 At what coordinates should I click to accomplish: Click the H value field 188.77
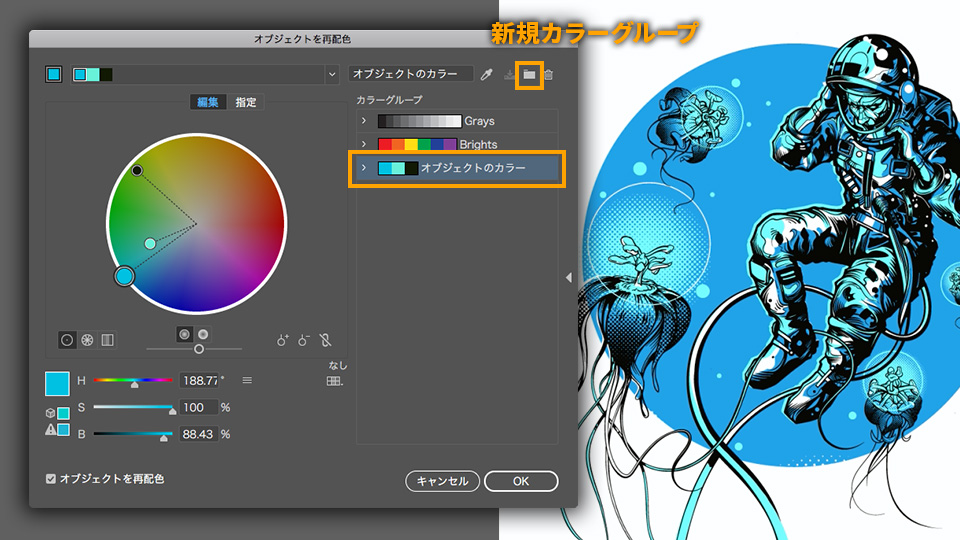coord(198,380)
